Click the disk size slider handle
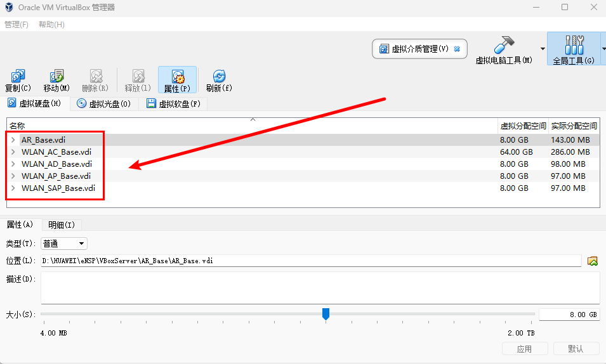This screenshot has width=606, height=364. pyautogui.click(x=326, y=314)
